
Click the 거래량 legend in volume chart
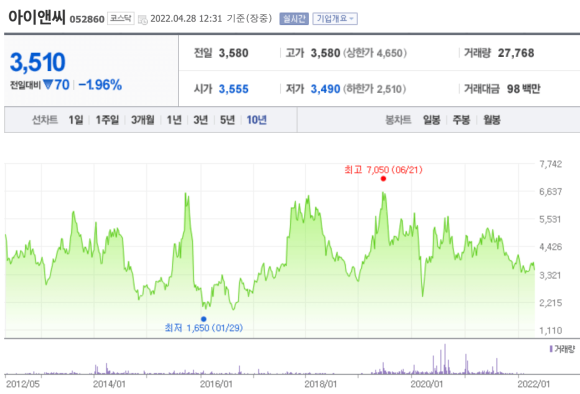coord(562,349)
